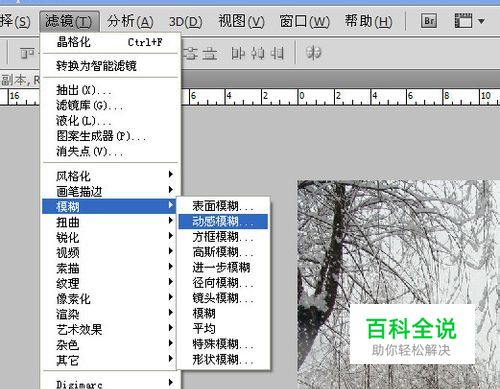Choose 形状模糊... shape blur
Viewport: 500px width, 389px height.
(223, 360)
